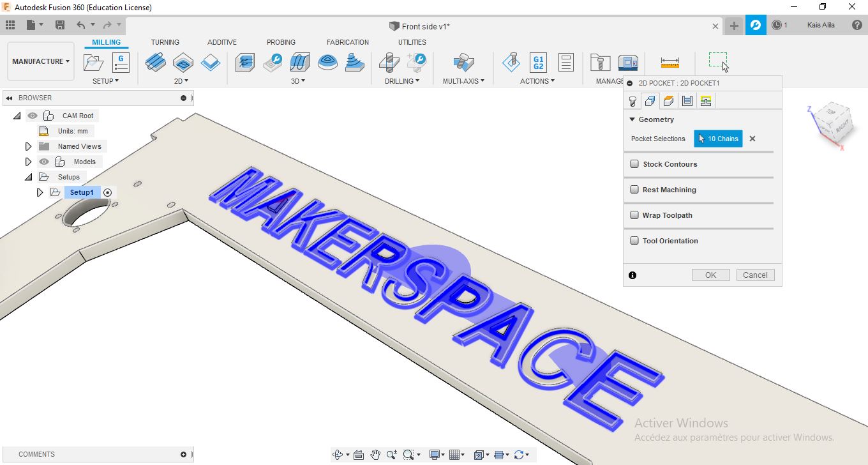Enable the Tool Orientation checkbox
Viewport: 868px width, 465px height.
(634, 241)
